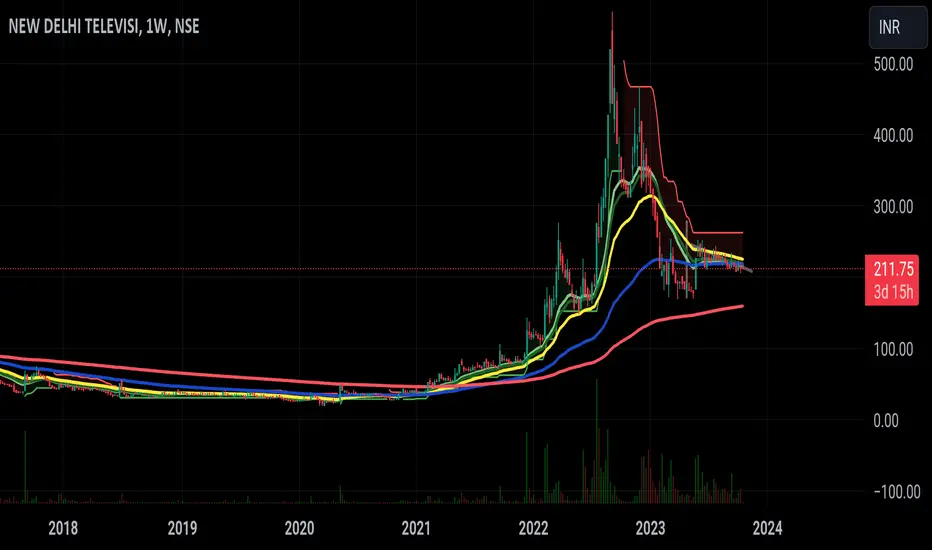Screen dimensions: 932x550
Task: Click the 300.00 price axis label
Action: point(893,207)
